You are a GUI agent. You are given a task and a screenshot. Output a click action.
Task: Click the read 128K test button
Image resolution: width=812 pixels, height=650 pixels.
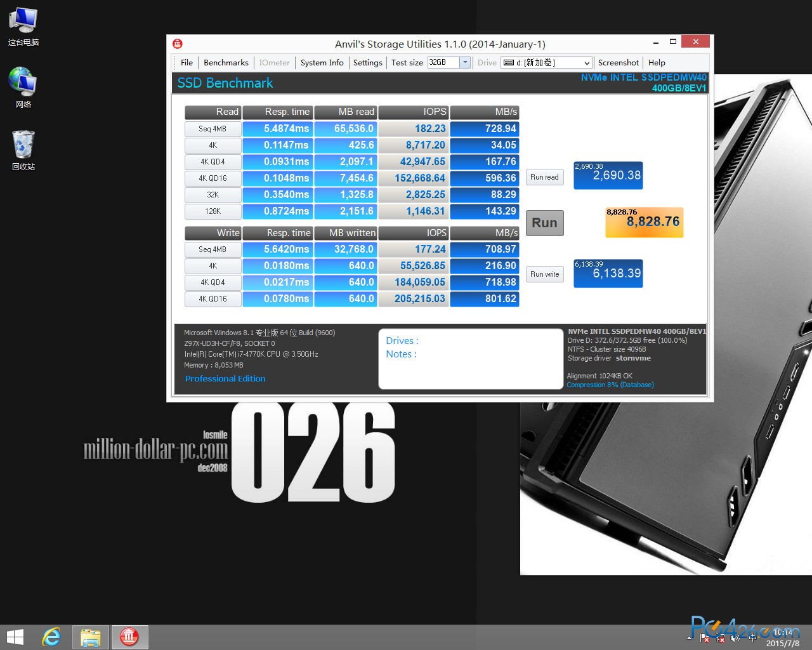pyautogui.click(x=213, y=211)
